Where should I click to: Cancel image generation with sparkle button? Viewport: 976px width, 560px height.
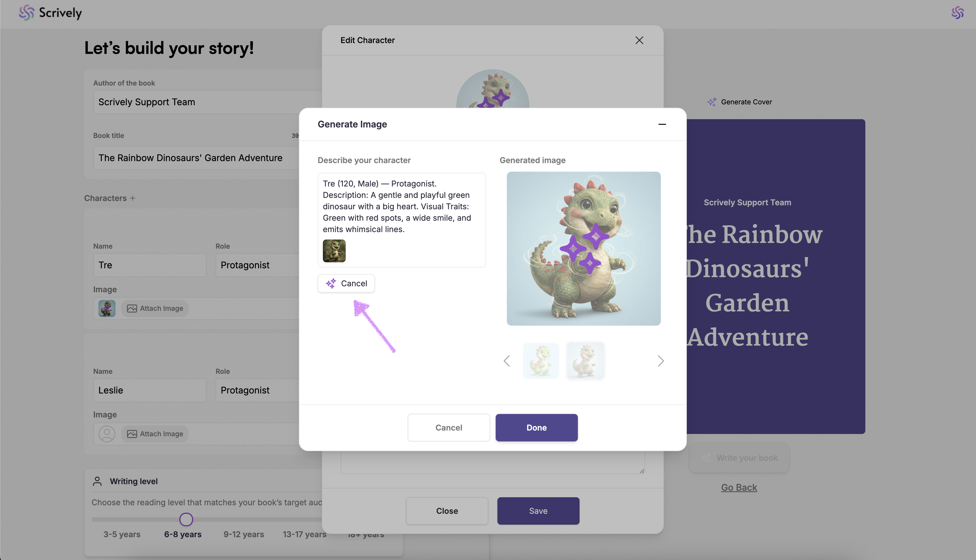(x=346, y=283)
